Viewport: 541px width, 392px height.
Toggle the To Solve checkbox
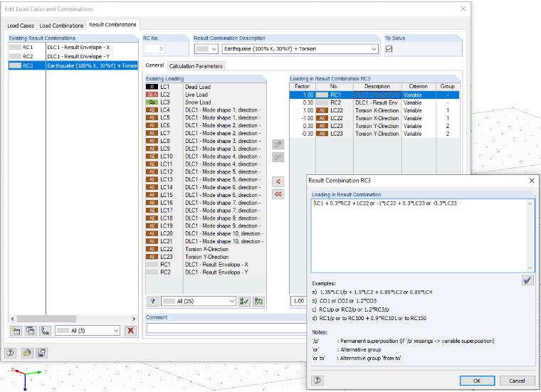point(389,48)
